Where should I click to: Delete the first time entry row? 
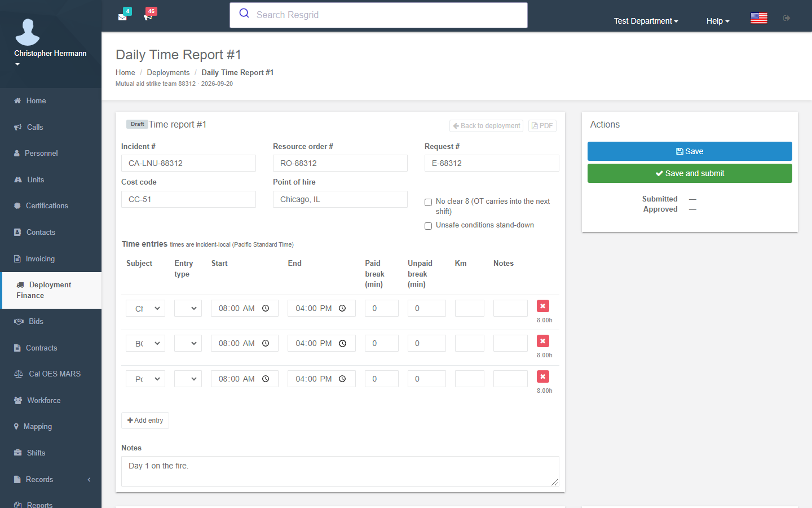click(542, 306)
